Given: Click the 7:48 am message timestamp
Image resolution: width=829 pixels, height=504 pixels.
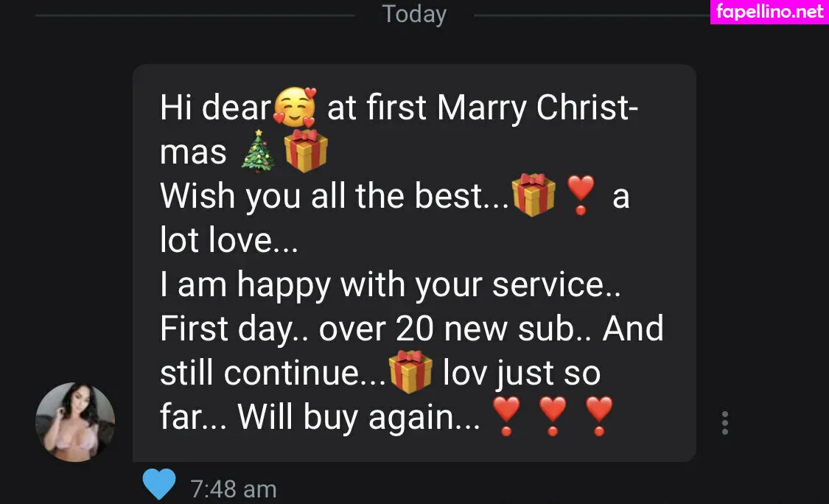Looking at the screenshot, I should pos(234,489).
